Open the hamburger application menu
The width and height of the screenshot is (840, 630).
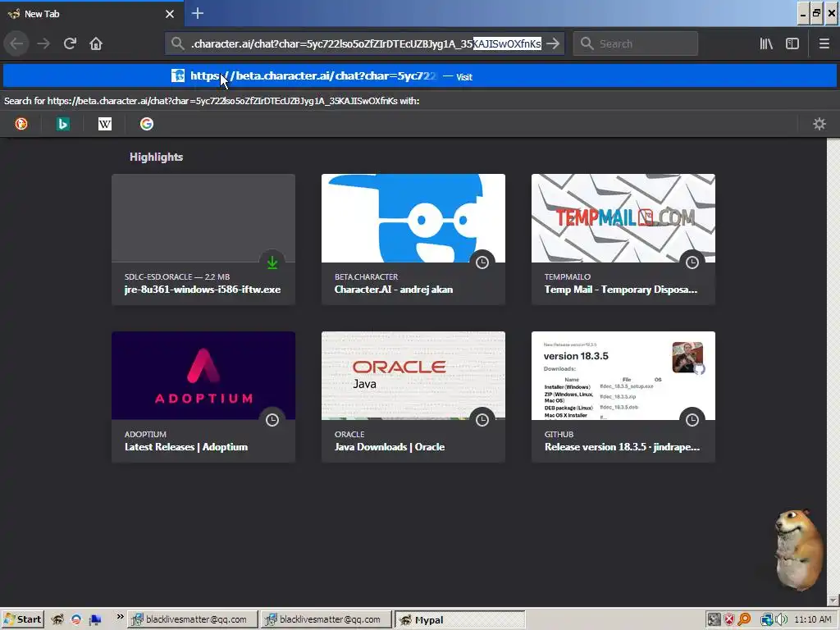(x=824, y=43)
